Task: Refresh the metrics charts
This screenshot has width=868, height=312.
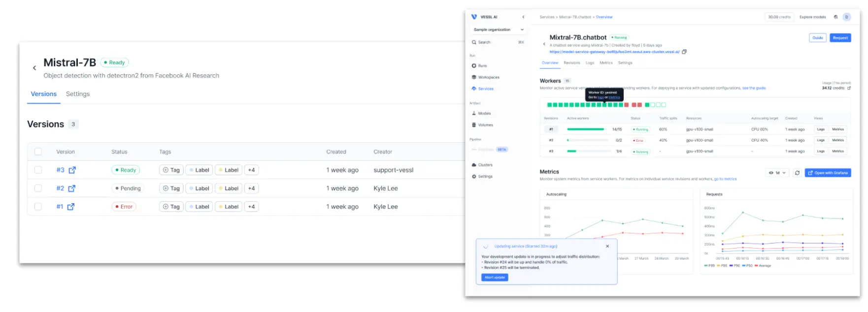Action: tap(797, 173)
